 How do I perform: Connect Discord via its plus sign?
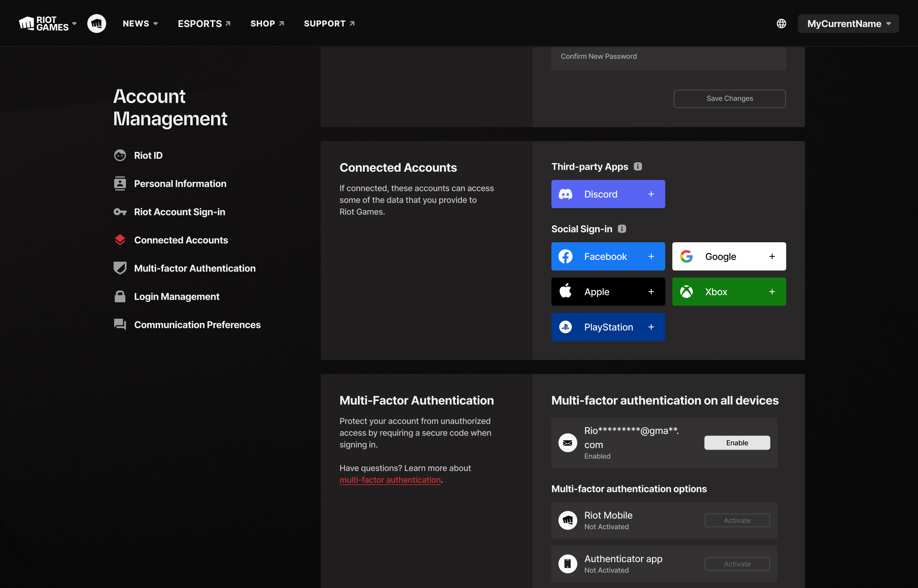click(651, 194)
